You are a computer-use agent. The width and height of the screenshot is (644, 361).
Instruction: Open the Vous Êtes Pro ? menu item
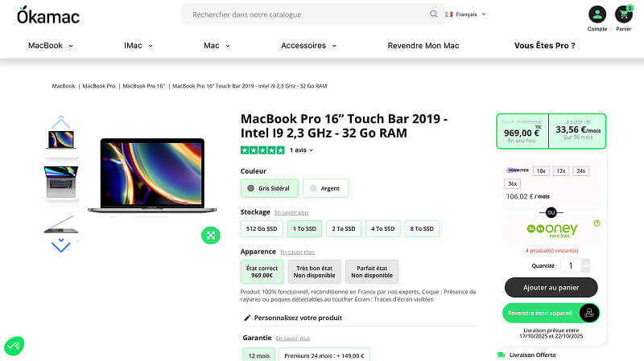click(x=544, y=46)
